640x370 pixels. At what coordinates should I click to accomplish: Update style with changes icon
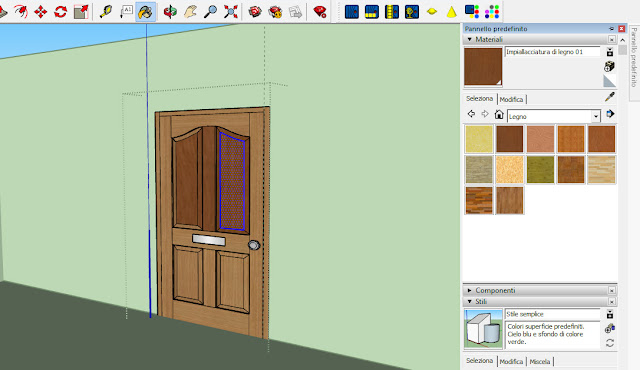[x=610, y=343]
